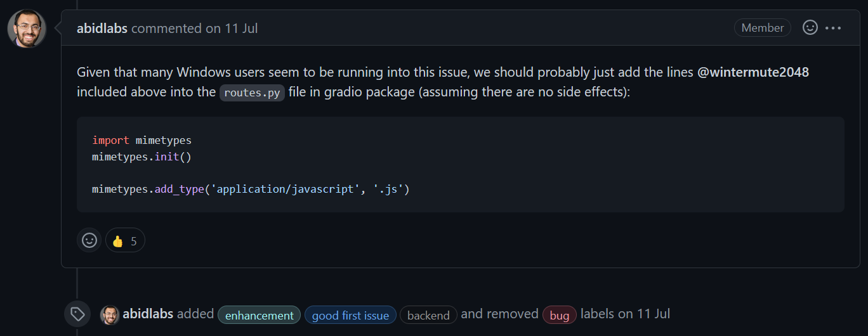Click the backend label

click(428, 315)
